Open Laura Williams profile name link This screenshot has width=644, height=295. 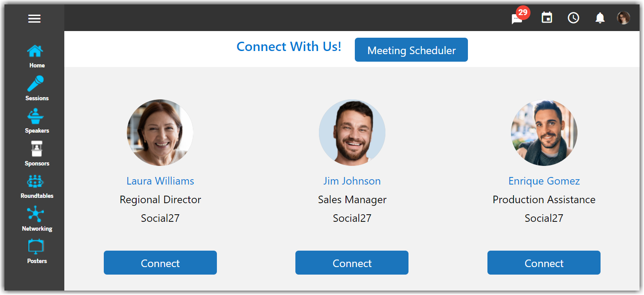click(x=160, y=181)
